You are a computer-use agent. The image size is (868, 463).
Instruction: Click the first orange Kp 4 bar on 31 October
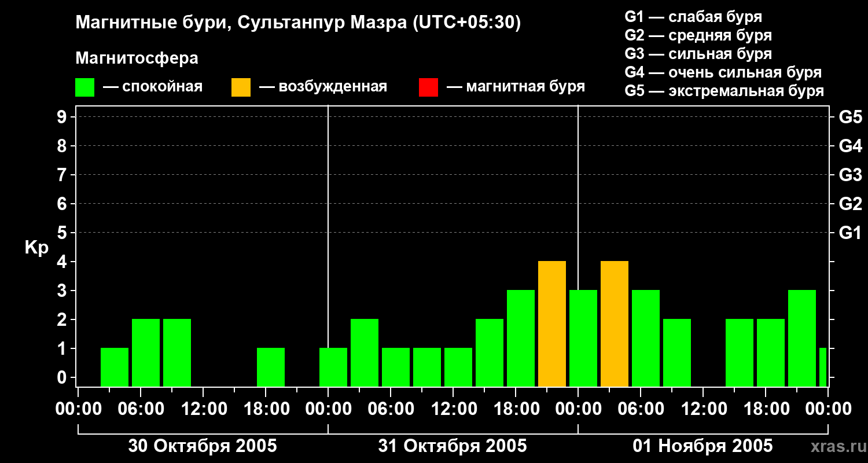point(552,324)
